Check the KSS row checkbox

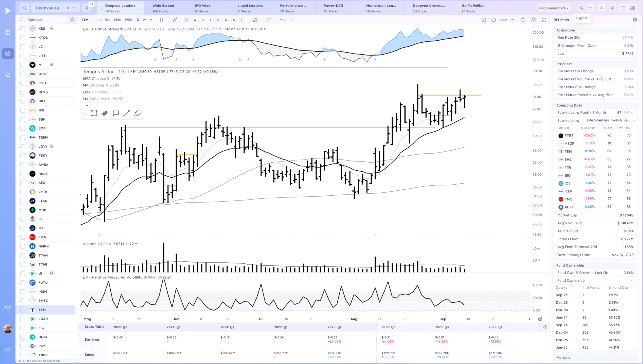[x=23, y=28]
